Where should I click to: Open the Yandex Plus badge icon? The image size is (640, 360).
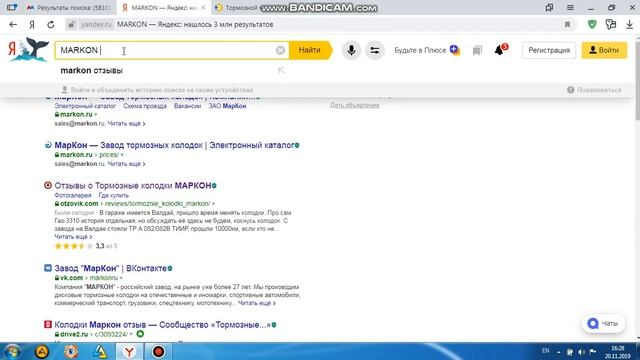[455, 50]
